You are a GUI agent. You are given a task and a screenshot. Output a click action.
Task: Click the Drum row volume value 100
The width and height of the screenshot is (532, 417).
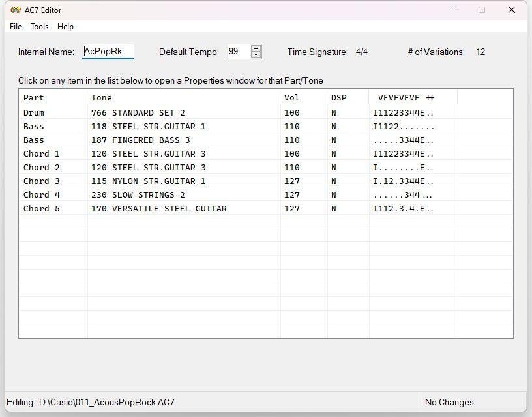(x=291, y=112)
